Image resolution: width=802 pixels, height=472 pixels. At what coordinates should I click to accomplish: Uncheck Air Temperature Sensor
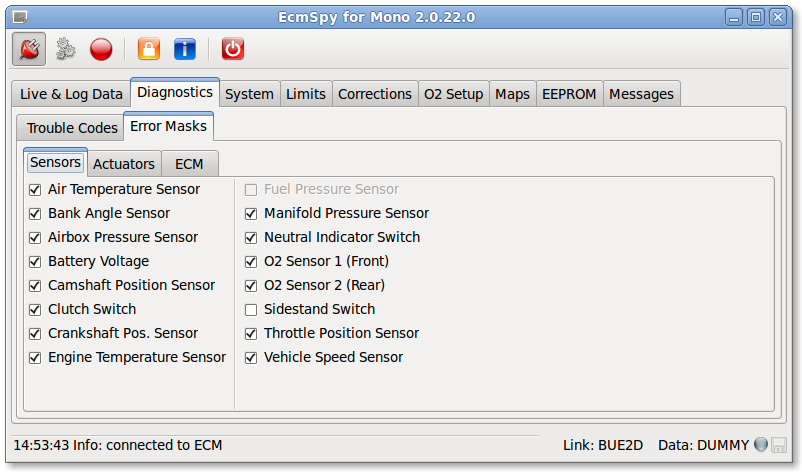click(35, 190)
